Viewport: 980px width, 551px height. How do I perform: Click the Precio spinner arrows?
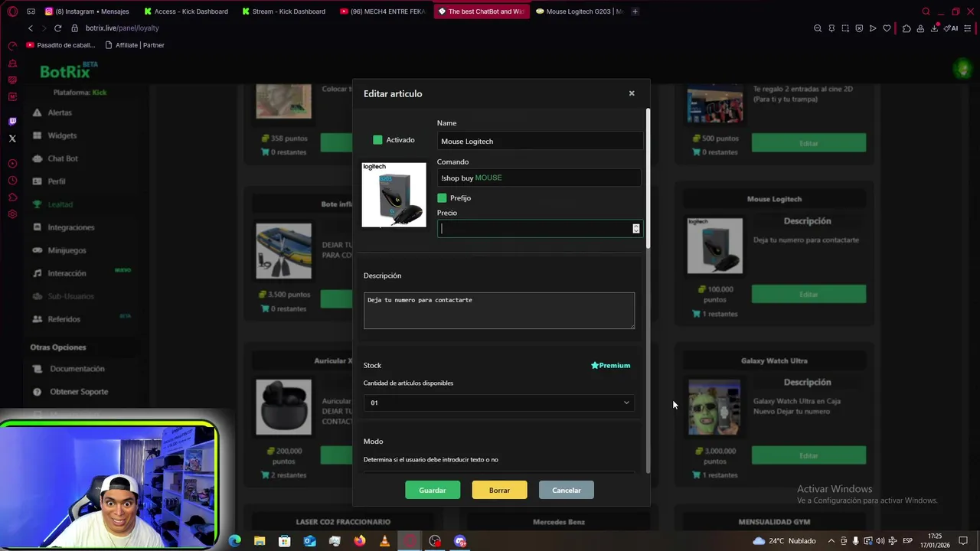click(x=636, y=228)
